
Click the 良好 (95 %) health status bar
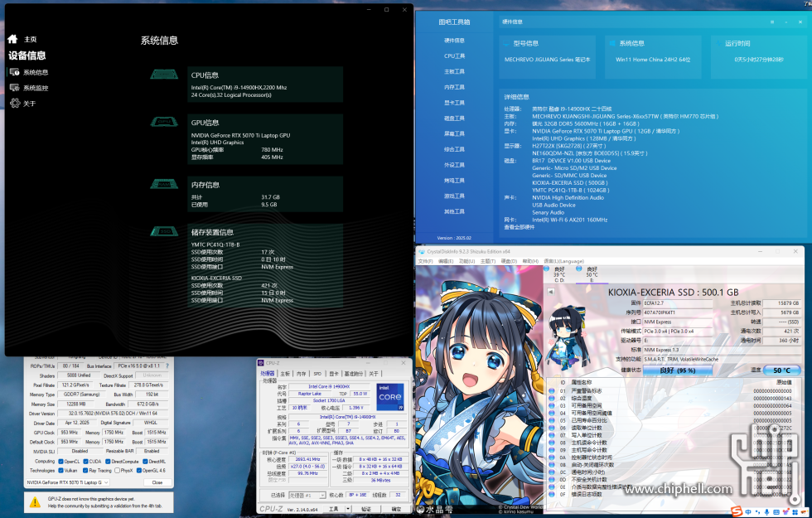click(x=678, y=370)
